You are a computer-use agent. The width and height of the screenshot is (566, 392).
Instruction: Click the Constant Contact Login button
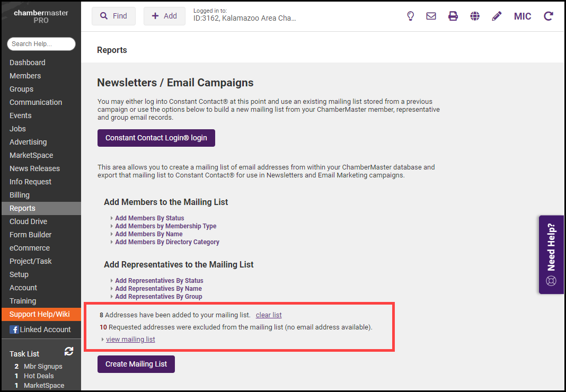point(156,138)
